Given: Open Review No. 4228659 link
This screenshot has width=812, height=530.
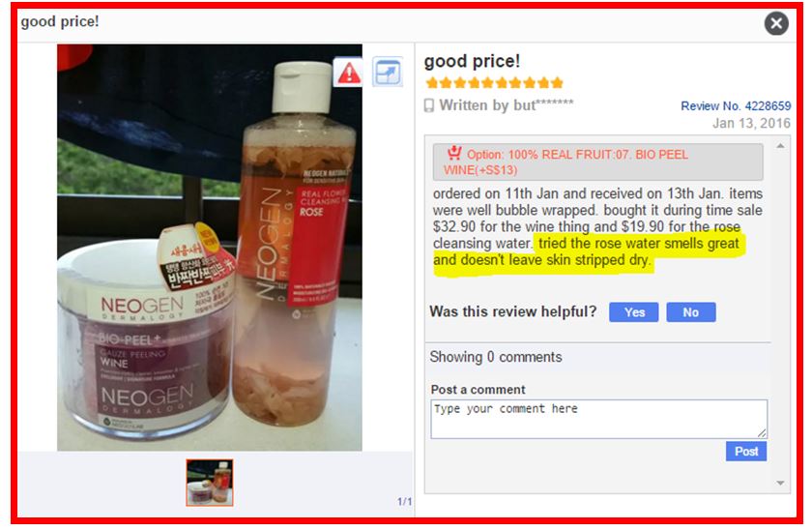Looking at the screenshot, I should coord(736,106).
